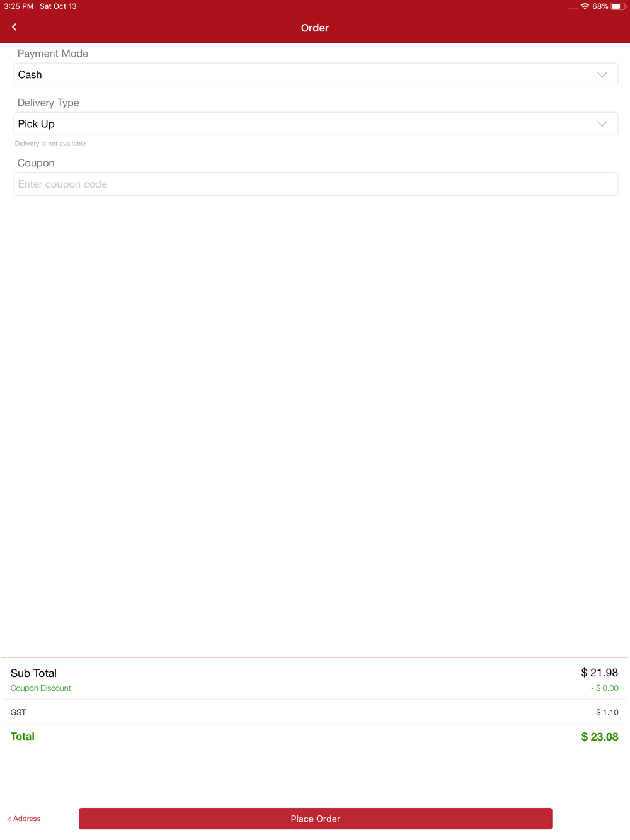Focus the Enter coupon code field
Viewport: 630px width, 840px height.
[315, 184]
